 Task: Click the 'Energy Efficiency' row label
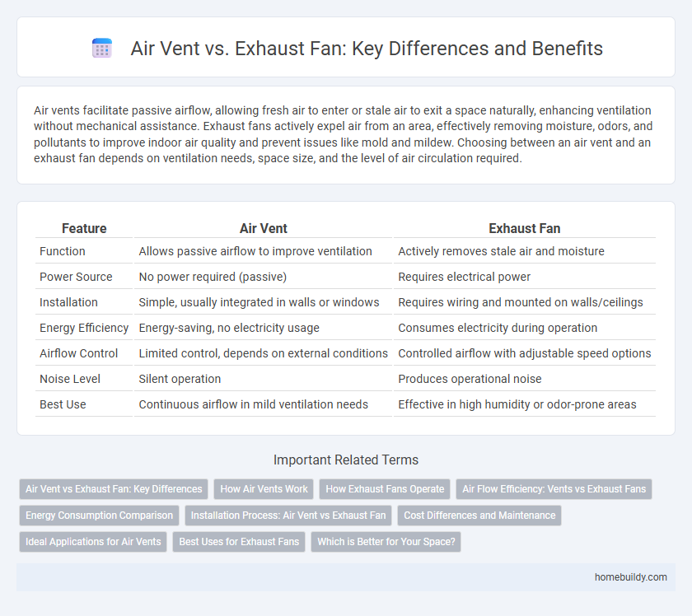[x=84, y=328]
